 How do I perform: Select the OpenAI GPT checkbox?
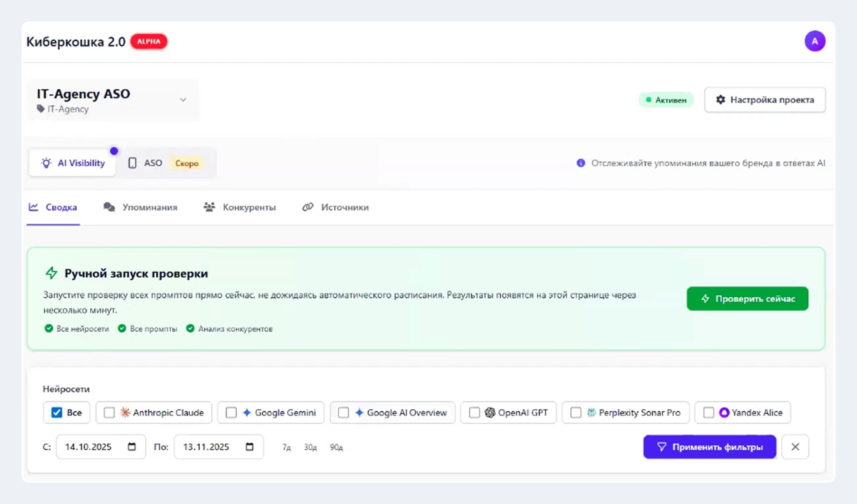pos(474,413)
